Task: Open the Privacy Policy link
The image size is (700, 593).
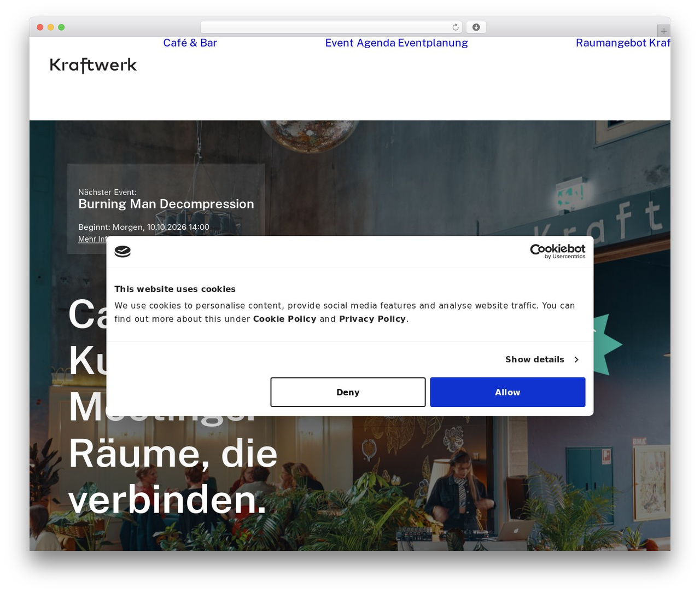Action: [372, 319]
